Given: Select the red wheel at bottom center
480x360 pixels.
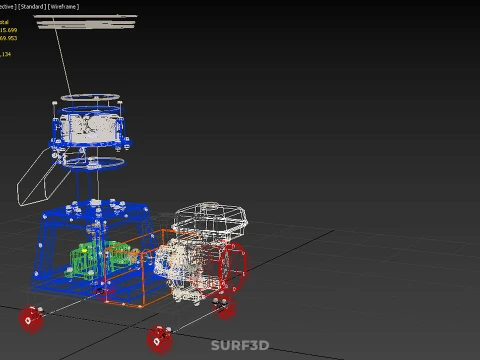Looking at the screenshot, I should [160, 340].
